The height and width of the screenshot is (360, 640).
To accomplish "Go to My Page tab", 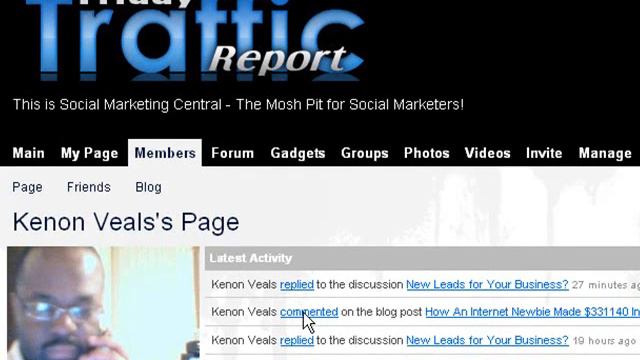I will pos(89,153).
